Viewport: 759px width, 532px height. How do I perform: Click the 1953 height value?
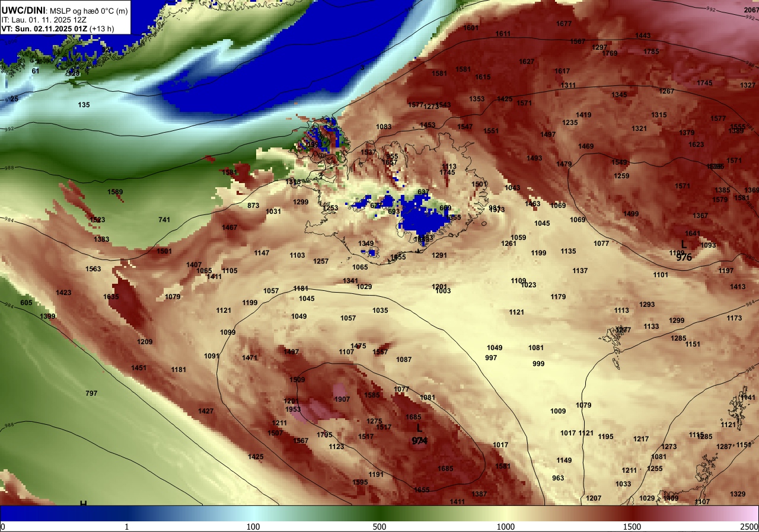click(x=293, y=409)
